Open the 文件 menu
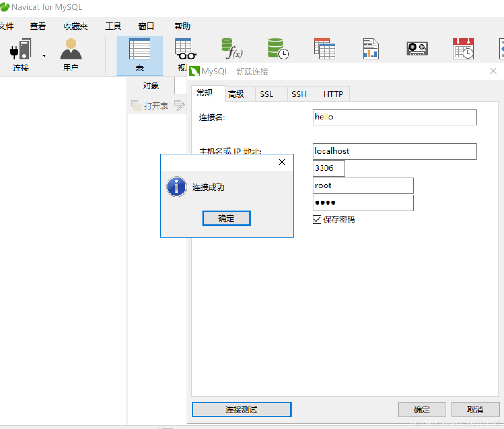This screenshot has height=429, width=504. pyautogui.click(x=6, y=26)
